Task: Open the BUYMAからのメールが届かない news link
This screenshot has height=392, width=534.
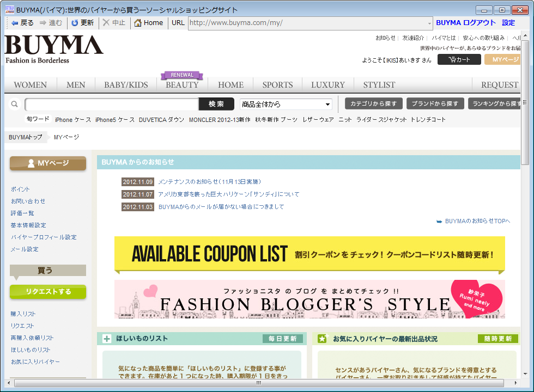Action: pyautogui.click(x=221, y=206)
